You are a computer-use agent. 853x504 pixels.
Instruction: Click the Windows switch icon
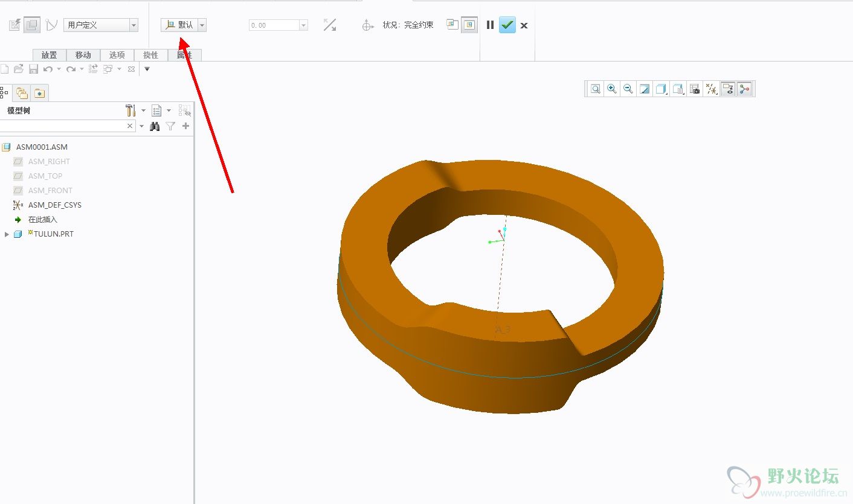[x=108, y=69]
